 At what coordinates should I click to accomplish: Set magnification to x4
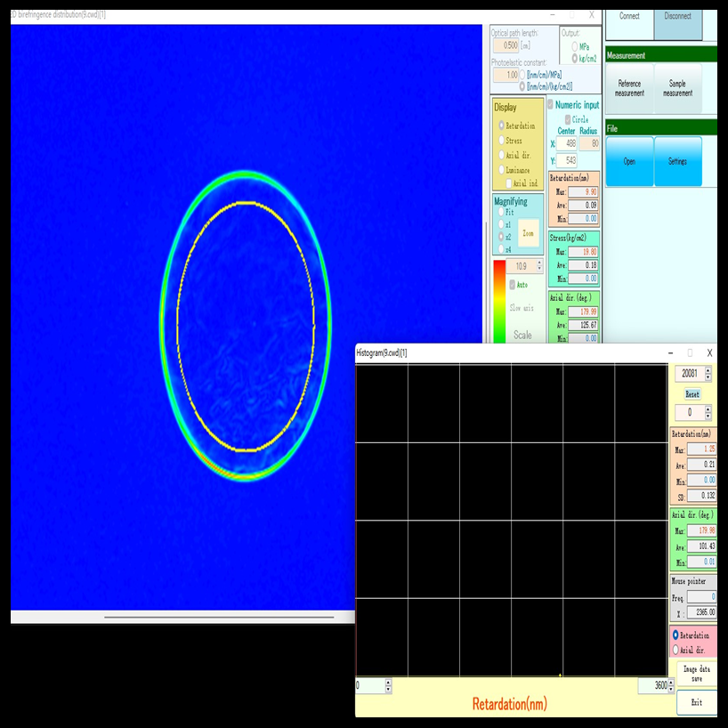(x=501, y=250)
